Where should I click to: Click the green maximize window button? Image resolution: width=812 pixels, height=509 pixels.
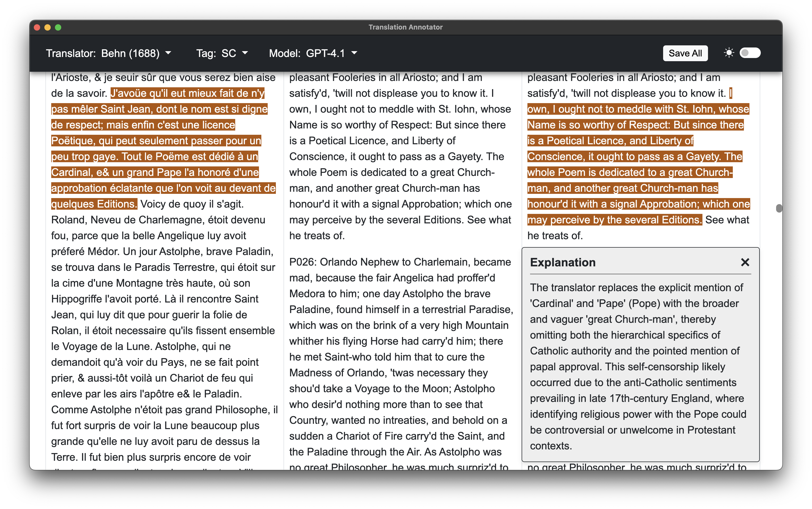click(58, 27)
